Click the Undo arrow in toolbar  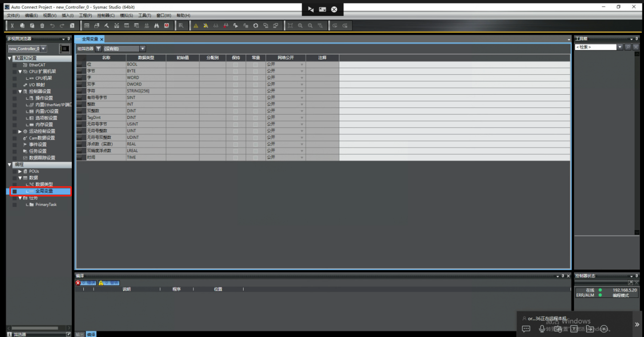click(x=52, y=26)
